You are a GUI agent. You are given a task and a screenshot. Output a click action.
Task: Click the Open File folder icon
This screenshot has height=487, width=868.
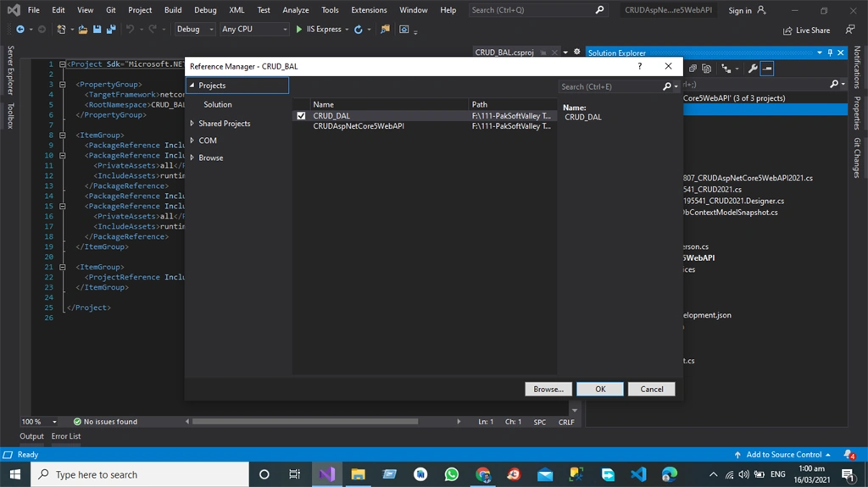click(82, 30)
